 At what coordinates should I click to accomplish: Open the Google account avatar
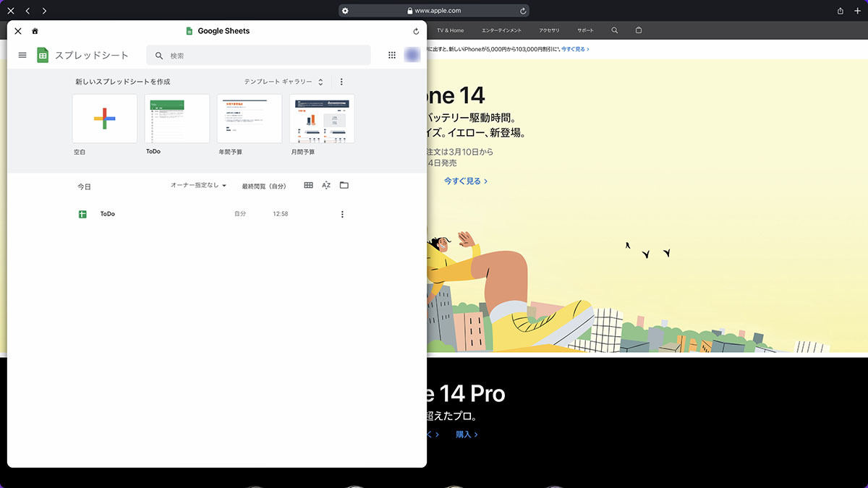click(x=412, y=55)
